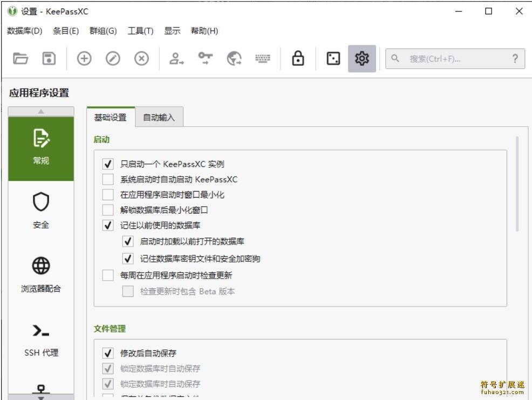532x400 pixels.
Task: Click the delete entry X-circle icon
Action: click(x=141, y=58)
